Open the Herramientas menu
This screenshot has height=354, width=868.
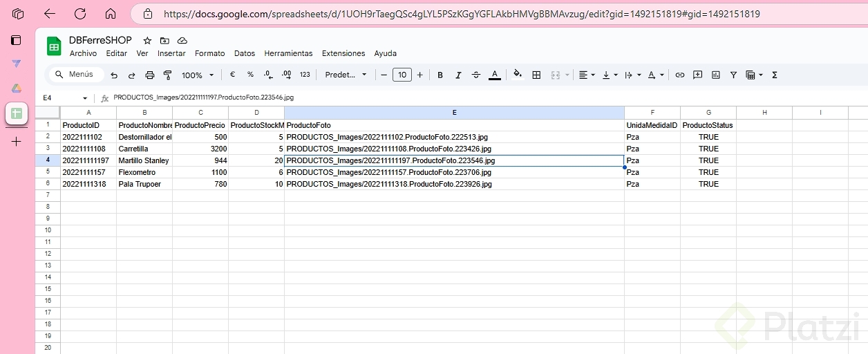pos(288,53)
